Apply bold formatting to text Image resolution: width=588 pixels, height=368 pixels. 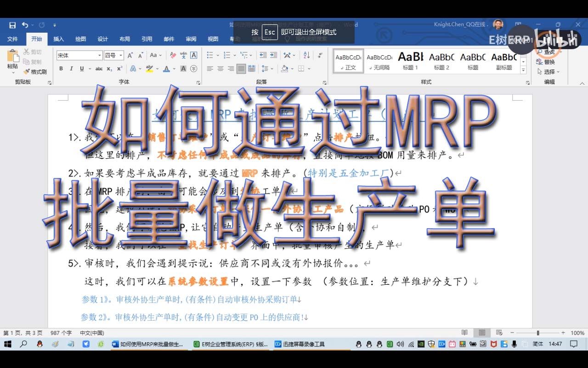[61, 68]
